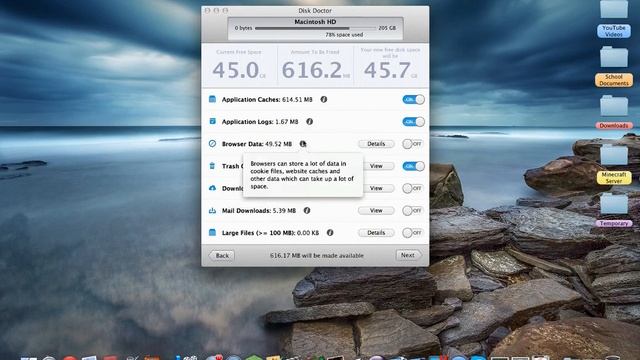Screen dimensions: 640x360
Task: Click the Application Logs row icon
Action: pos(212,121)
